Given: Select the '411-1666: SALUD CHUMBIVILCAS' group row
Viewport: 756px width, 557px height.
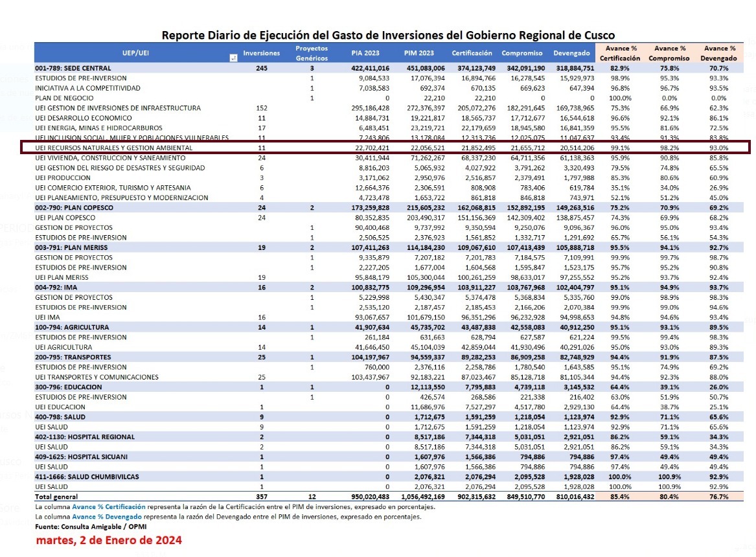Looking at the screenshot, I should click(87, 477).
